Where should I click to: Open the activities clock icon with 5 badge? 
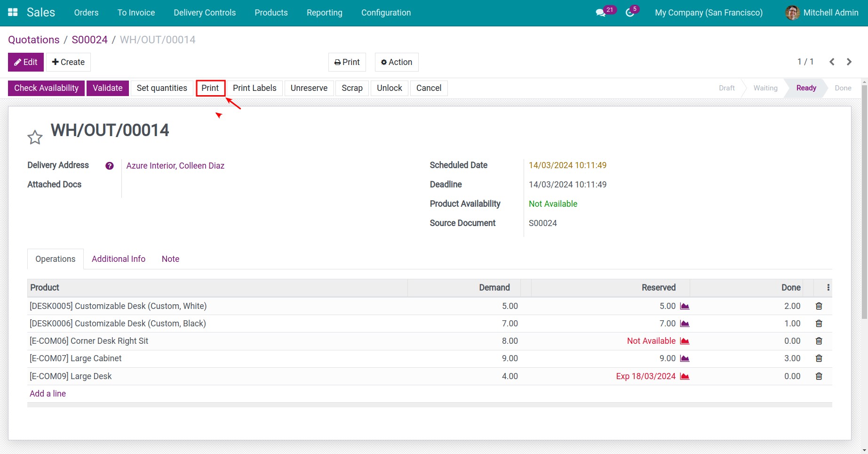click(x=630, y=13)
